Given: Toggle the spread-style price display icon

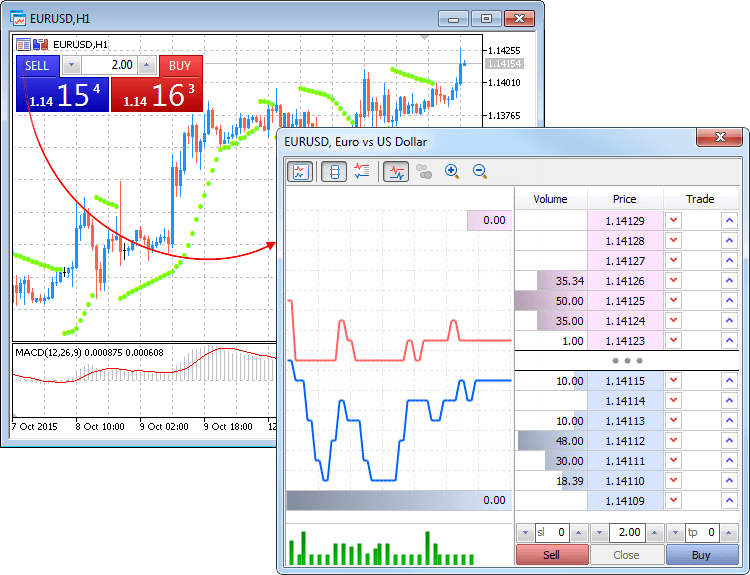Looking at the screenshot, I should coord(334,171).
